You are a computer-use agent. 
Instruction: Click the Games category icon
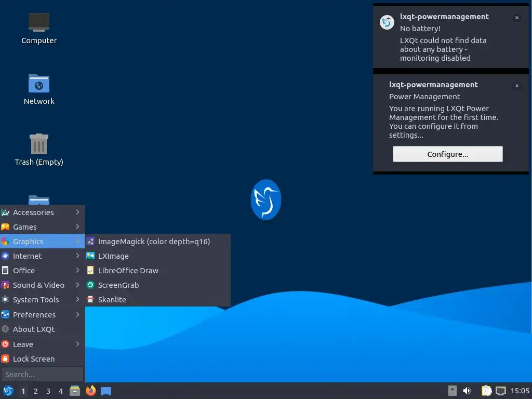point(5,227)
